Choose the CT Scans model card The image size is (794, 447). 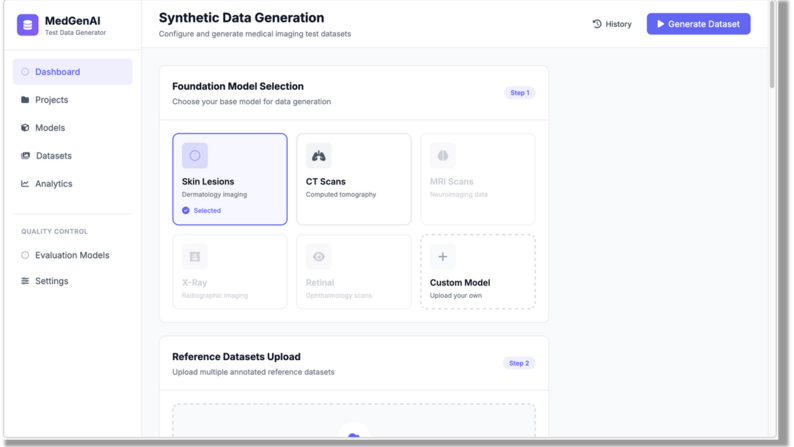pyautogui.click(x=353, y=180)
